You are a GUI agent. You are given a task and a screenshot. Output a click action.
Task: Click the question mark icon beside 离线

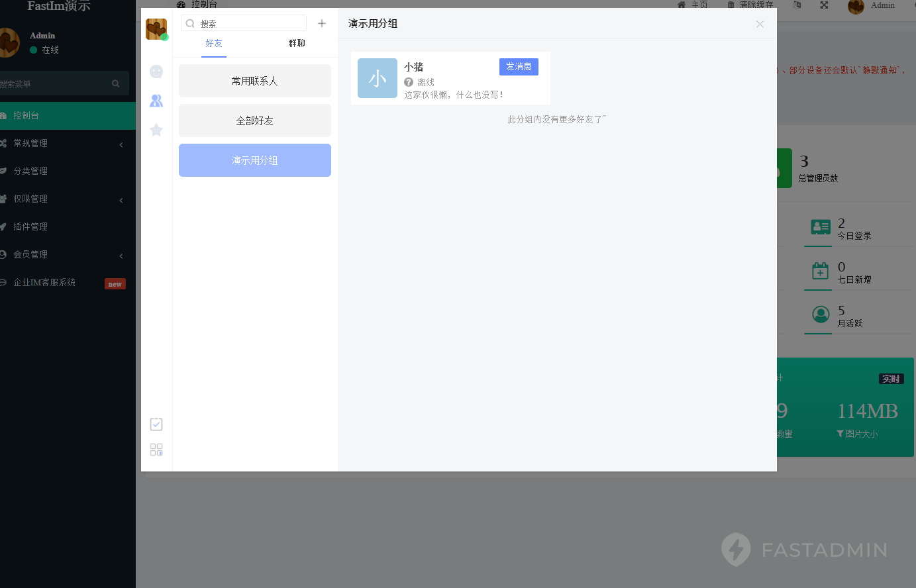pos(409,82)
